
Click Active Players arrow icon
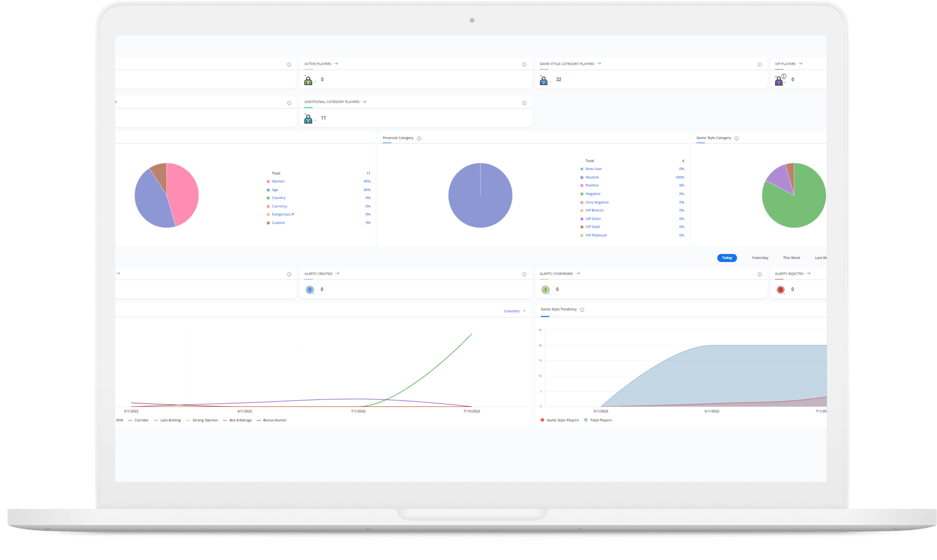pyautogui.click(x=335, y=64)
